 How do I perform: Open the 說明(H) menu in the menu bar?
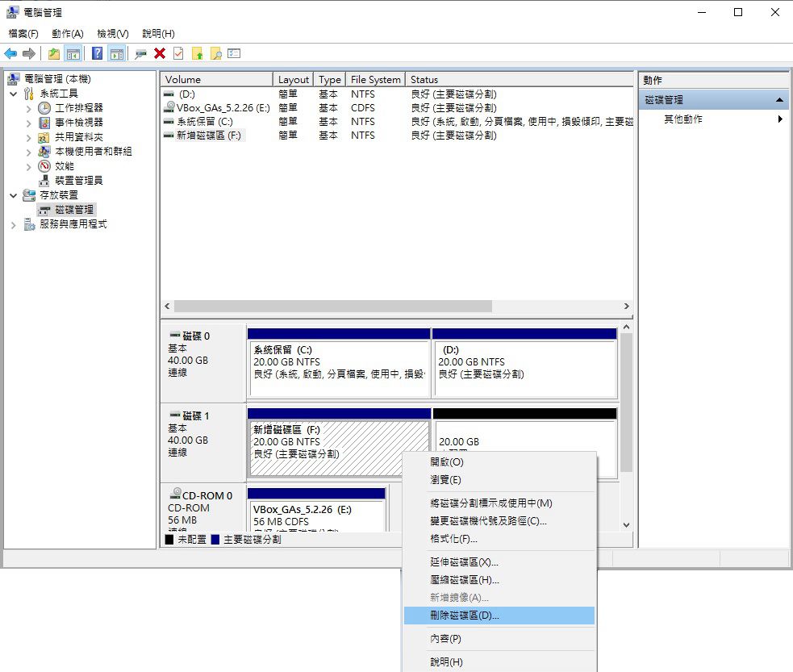(158, 33)
